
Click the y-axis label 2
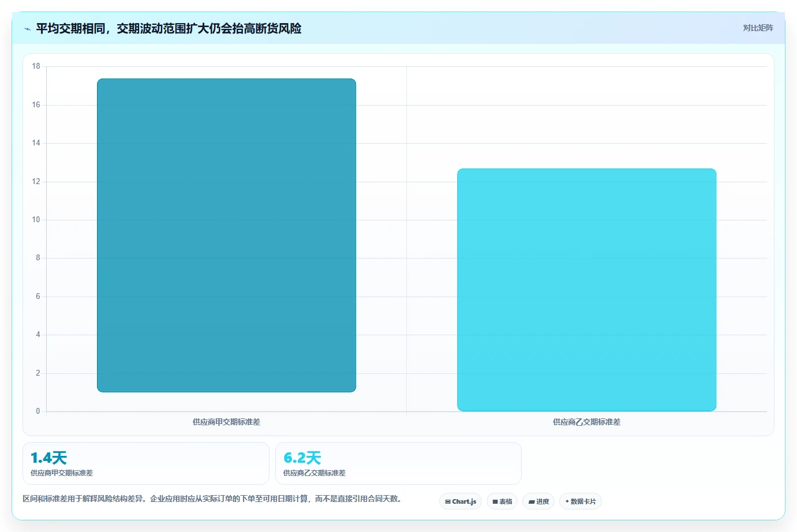pos(38,373)
